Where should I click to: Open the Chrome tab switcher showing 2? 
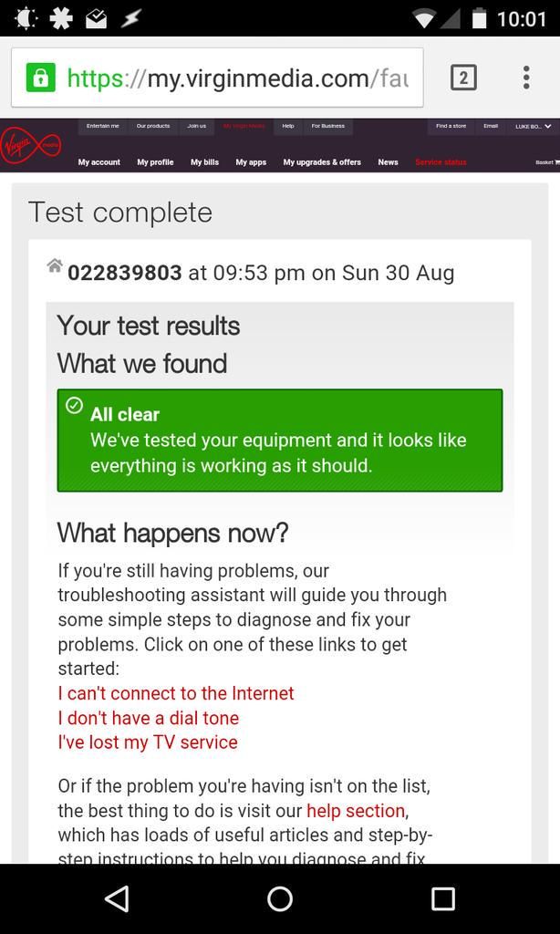(463, 78)
